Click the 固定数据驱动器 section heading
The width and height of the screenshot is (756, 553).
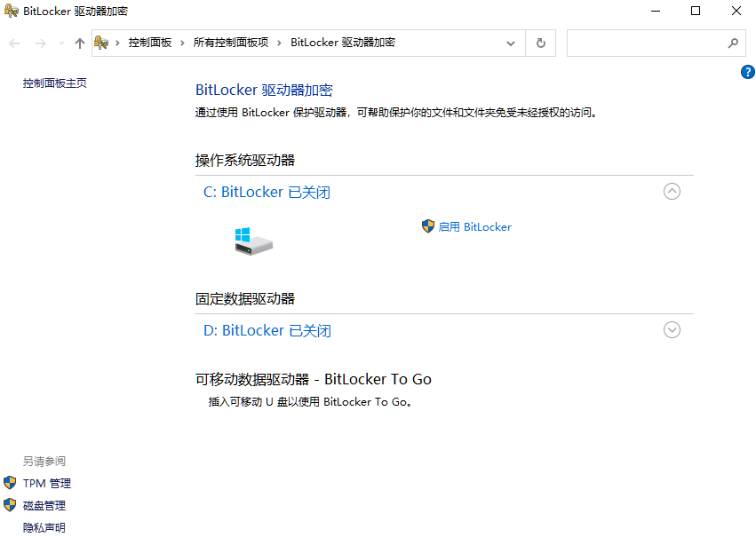245,298
